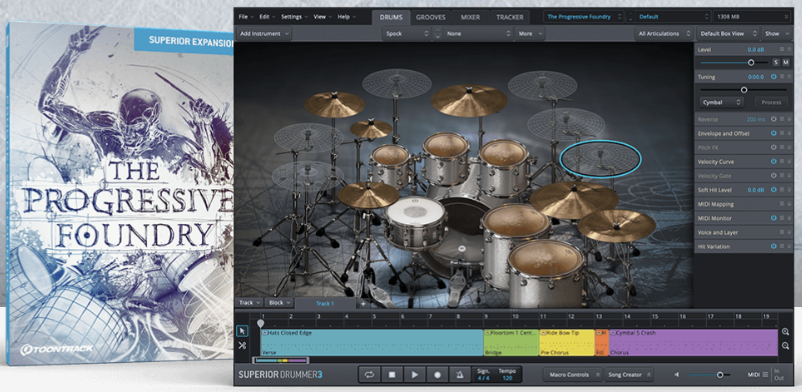Switch to the Grooves tab
This screenshot has height=392, width=802.
430,17
